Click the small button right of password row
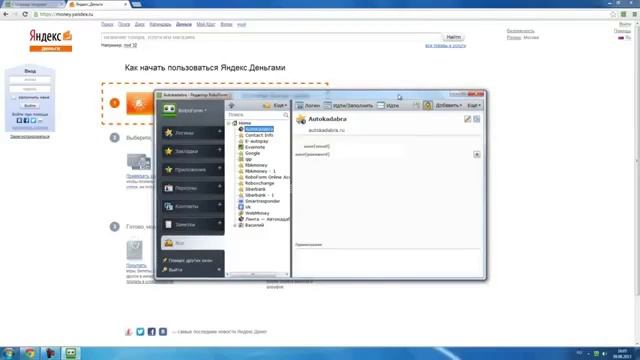Image resolution: width=640 pixels, height=360 pixels. click(x=476, y=154)
